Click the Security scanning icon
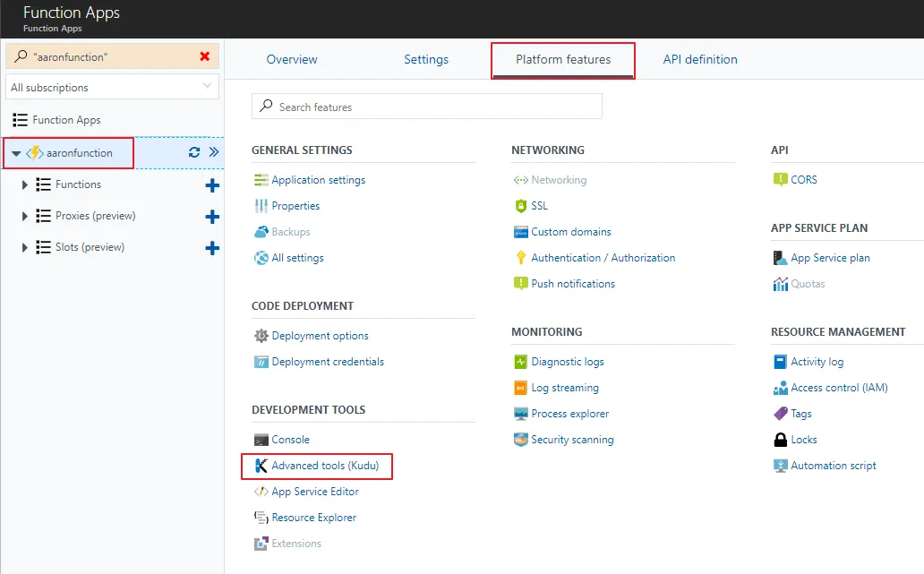The height and width of the screenshot is (574, 924). [521, 440]
